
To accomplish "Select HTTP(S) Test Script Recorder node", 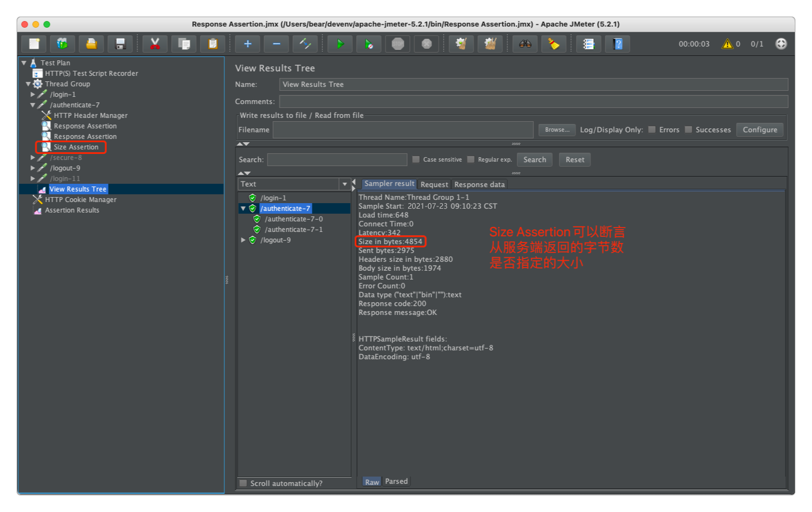I will coord(91,74).
